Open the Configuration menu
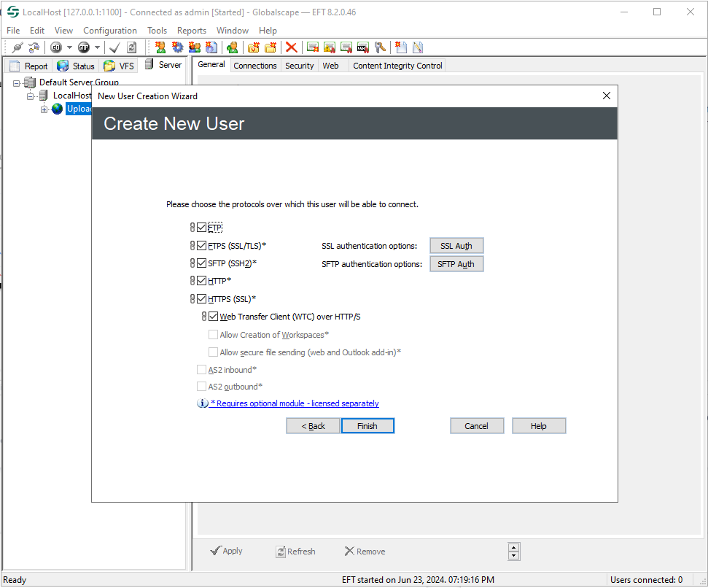 [x=109, y=30]
